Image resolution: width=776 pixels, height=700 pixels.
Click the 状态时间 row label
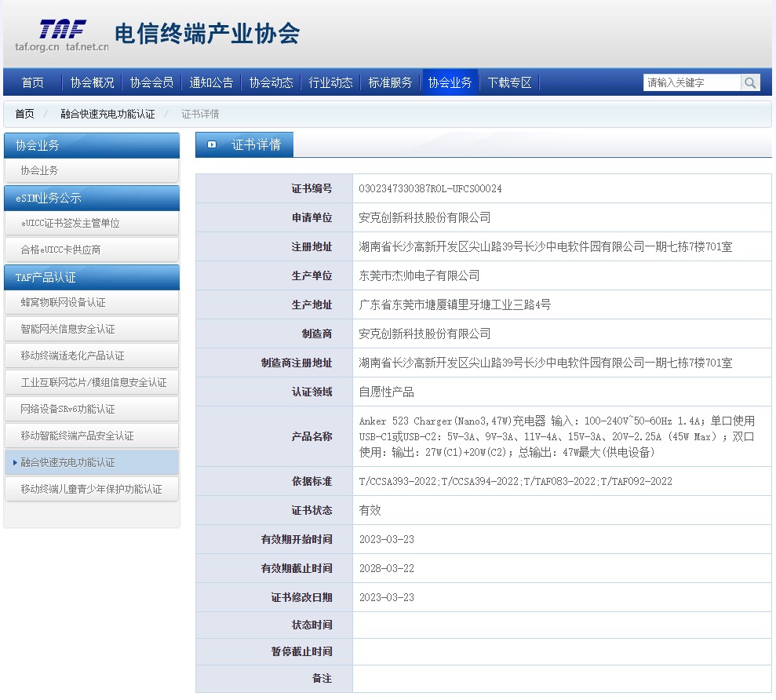point(311,625)
